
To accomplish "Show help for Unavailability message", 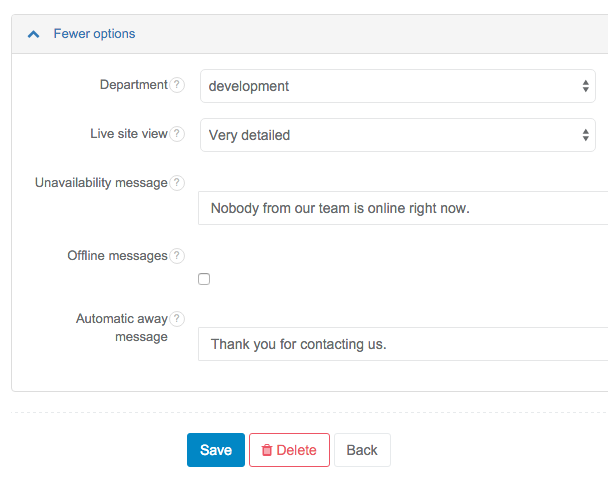I will [177, 183].
